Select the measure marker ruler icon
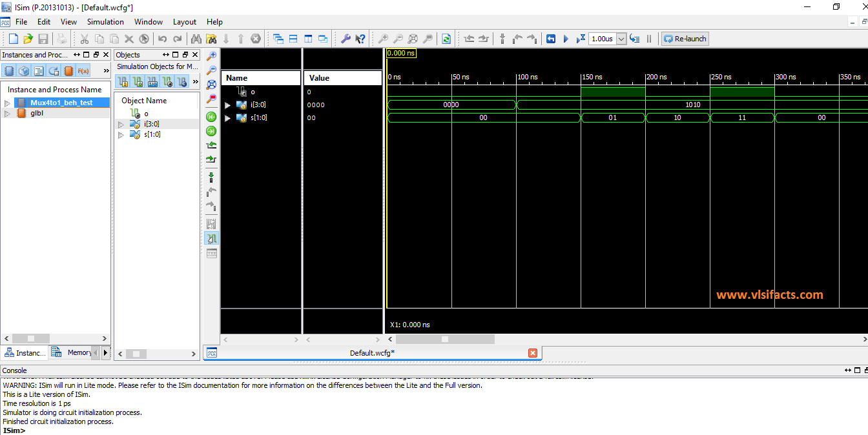The width and height of the screenshot is (868, 435). [211, 223]
